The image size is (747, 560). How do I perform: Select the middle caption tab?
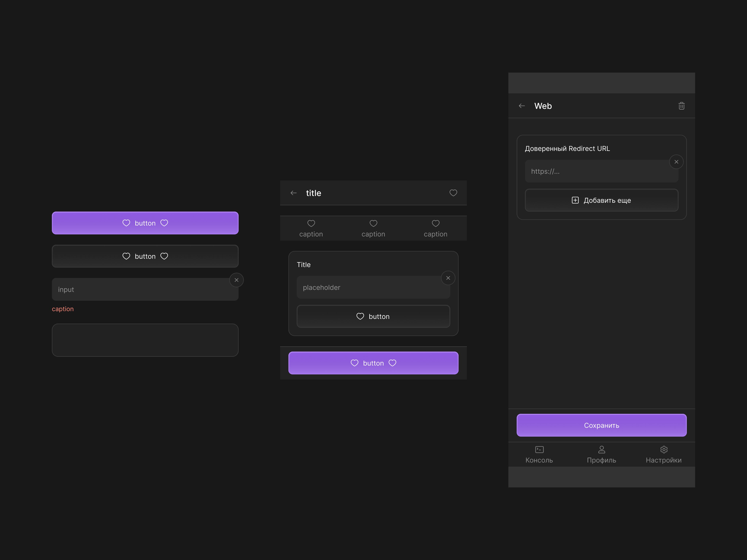[x=373, y=229]
